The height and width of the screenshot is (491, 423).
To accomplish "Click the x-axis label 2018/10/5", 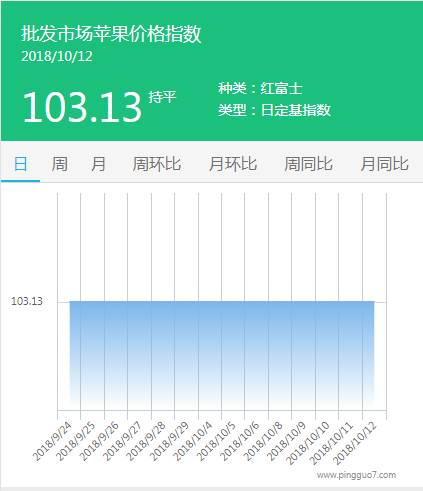I will click(216, 441).
